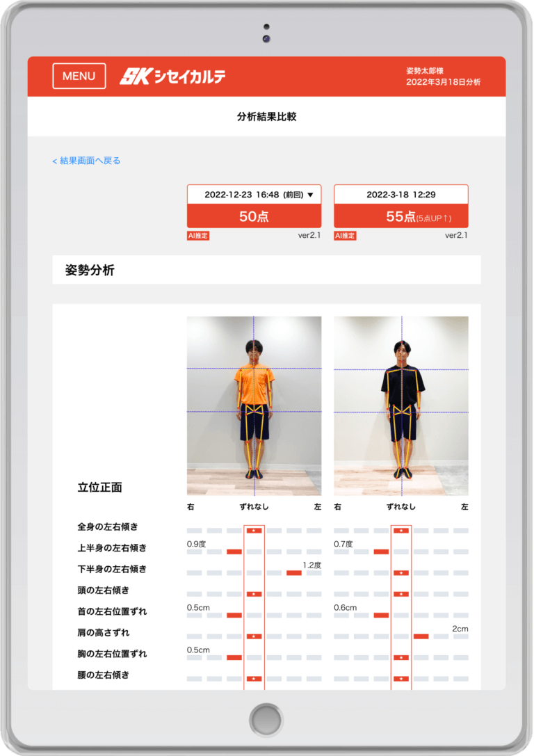Select the 2022-3-18 12:29 date box
534x756 pixels.
coord(400,195)
